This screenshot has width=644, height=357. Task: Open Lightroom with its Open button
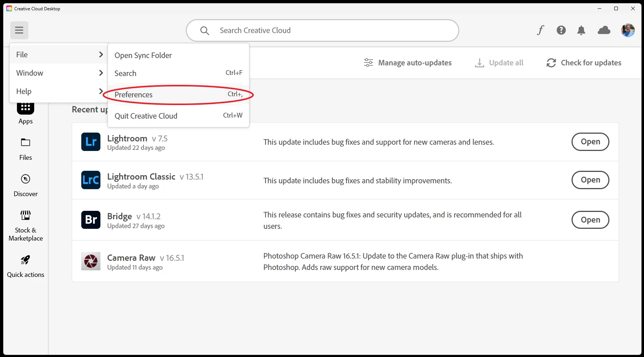[x=590, y=142]
